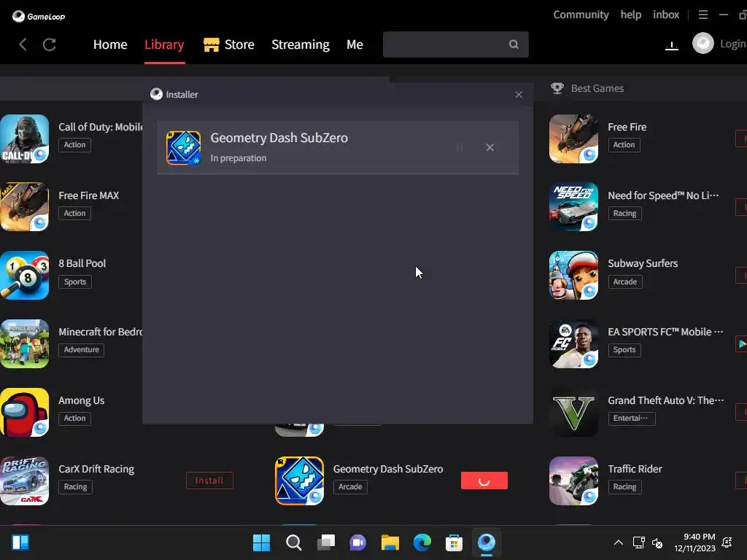The width and height of the screenshot is (747, 560).
Task: Click the Sports tag under 8 Ball Pool
Action: coord(75,281)
